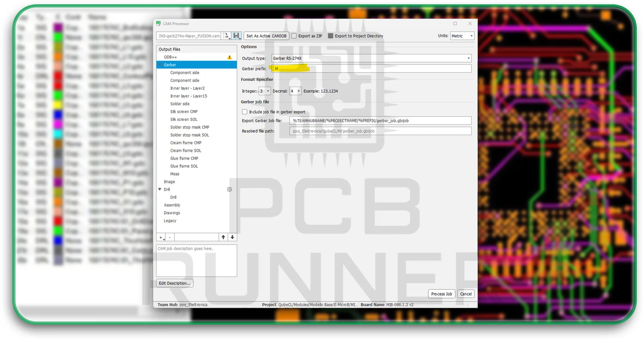This screenshot has height=340, width=644.
Task: Check Include job file in gerber export
Action: coord(245,112)
